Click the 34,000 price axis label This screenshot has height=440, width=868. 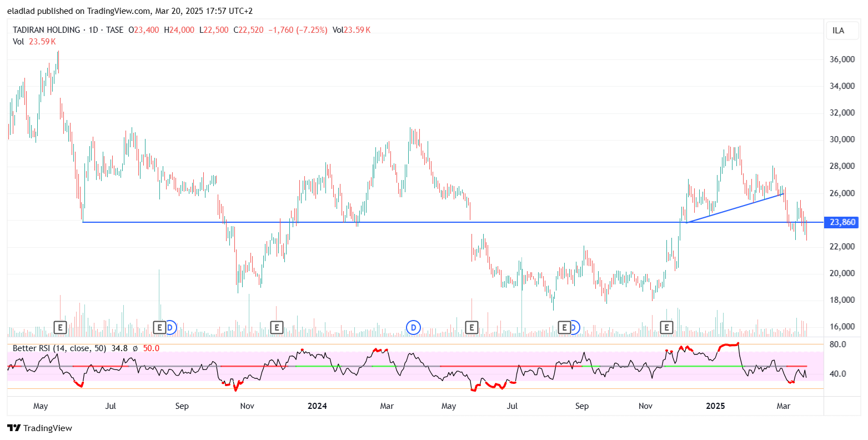coord(842,86)
